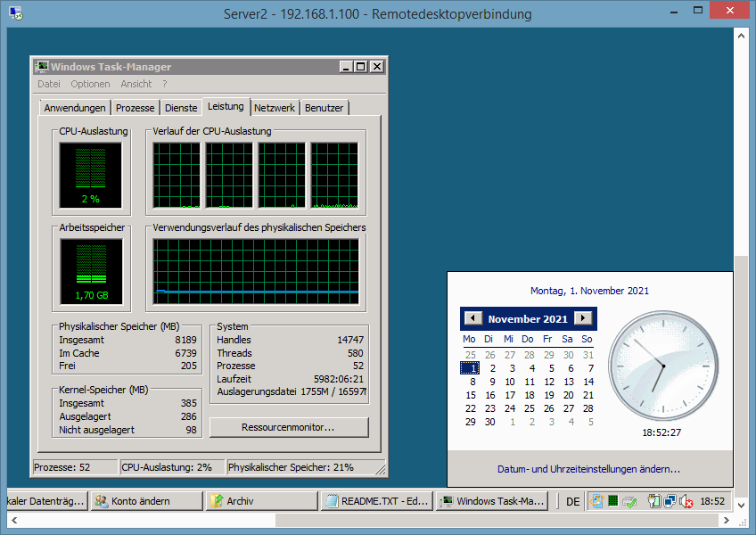The width and height of the screenshot is (756, 535).
Task: Select November 1 in the calendar
Action: point(470,368)
